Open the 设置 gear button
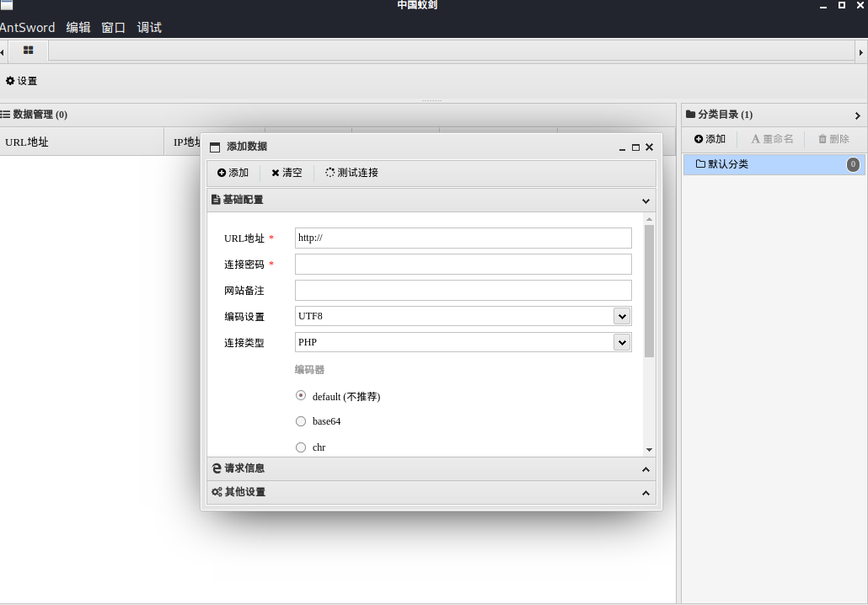This screenshot has height=605, width=868. click(22, 81)
